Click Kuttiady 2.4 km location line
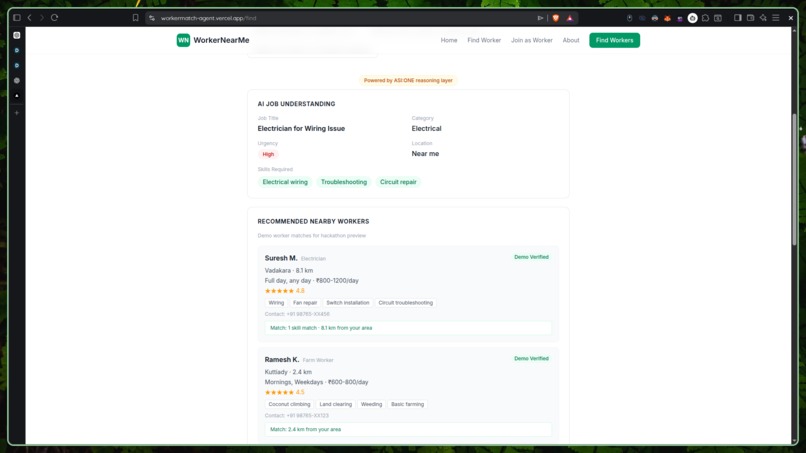The width and height of the screenshot is (806, 453). tap(288, 372)
